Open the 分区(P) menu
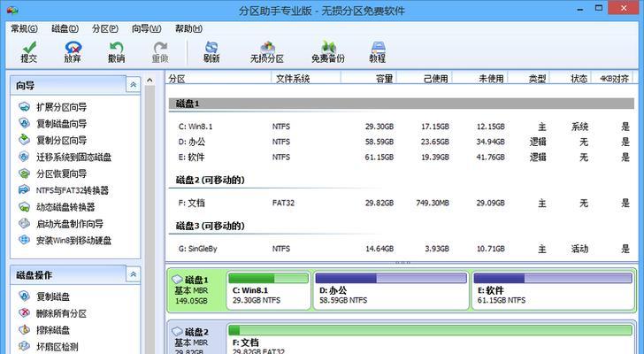Viewport: 644px width, 354px height. click(105, 28)
